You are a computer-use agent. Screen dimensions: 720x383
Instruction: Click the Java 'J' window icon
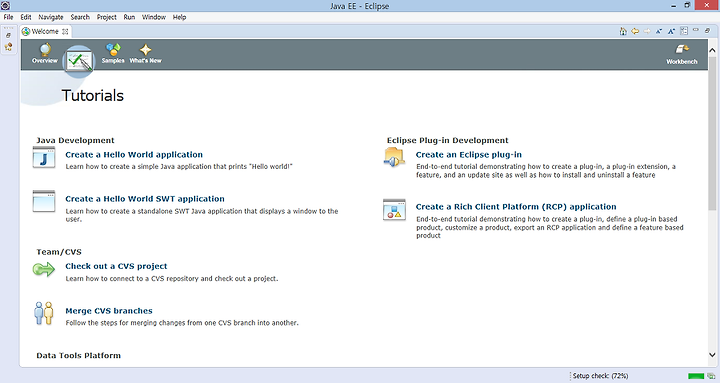click(x=44, y=157)
